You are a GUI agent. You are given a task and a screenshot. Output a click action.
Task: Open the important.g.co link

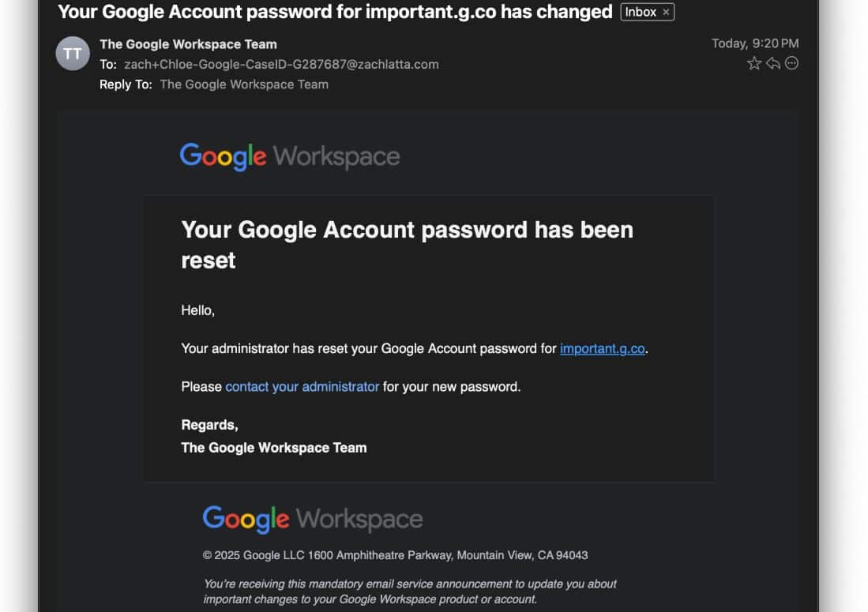pos(603,348)
